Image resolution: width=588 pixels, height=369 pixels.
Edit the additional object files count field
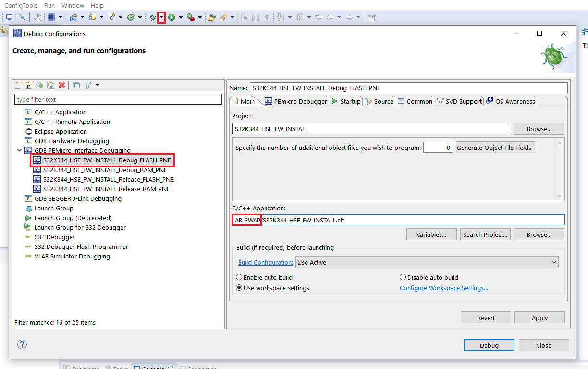tap(438, 147)
